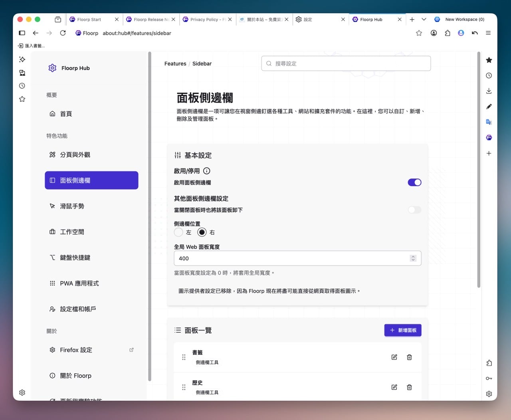The height and width of the screenshot is (420, 511).
Task: Focus the 搜尋設定 search field
Action: [346, 63]
